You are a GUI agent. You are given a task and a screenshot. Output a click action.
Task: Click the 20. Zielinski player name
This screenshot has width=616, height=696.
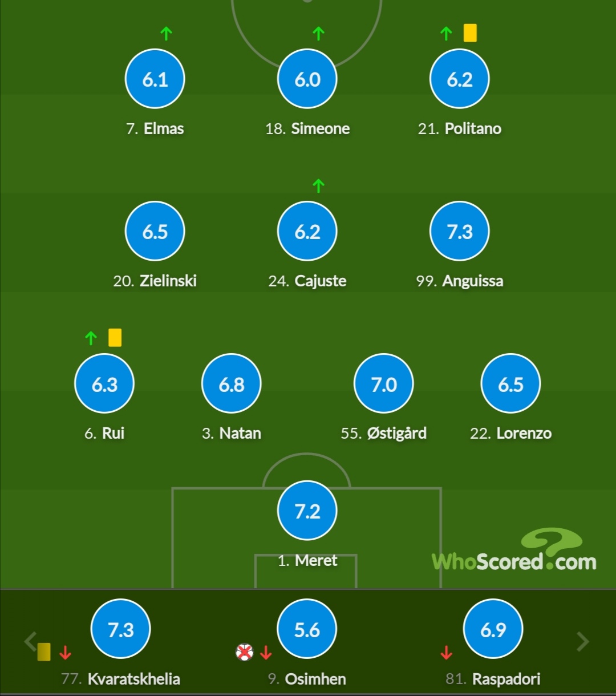155,281
